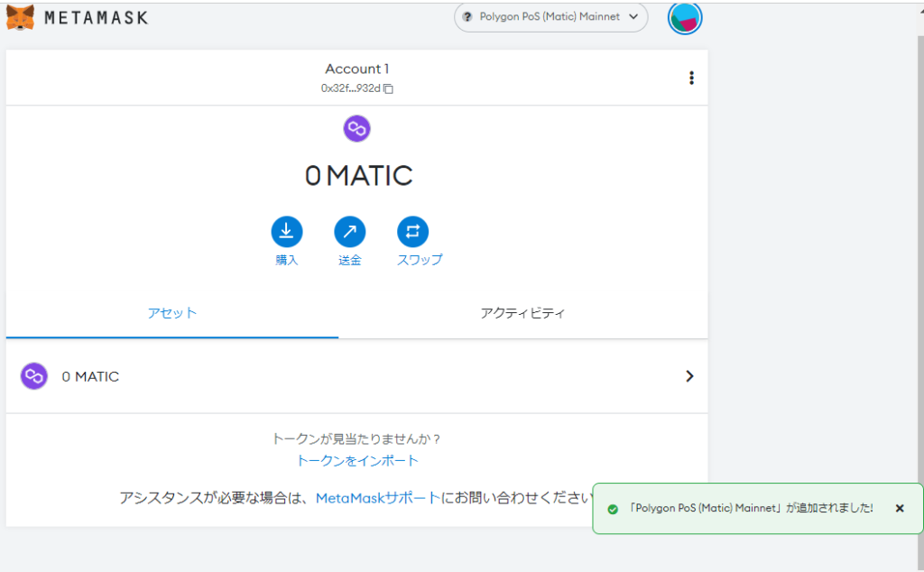
Task: Copy the account address 0x32f...932d
Action: coord(388,88)
